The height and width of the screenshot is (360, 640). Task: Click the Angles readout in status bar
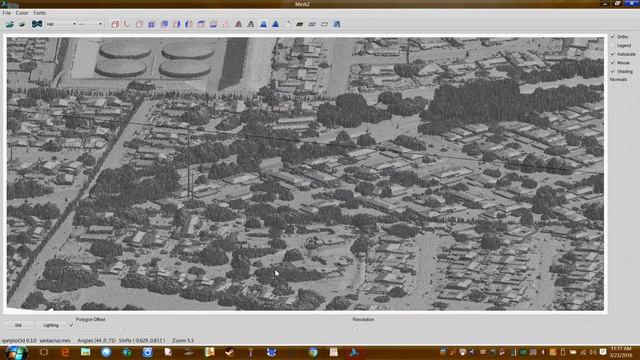point(96,340)
